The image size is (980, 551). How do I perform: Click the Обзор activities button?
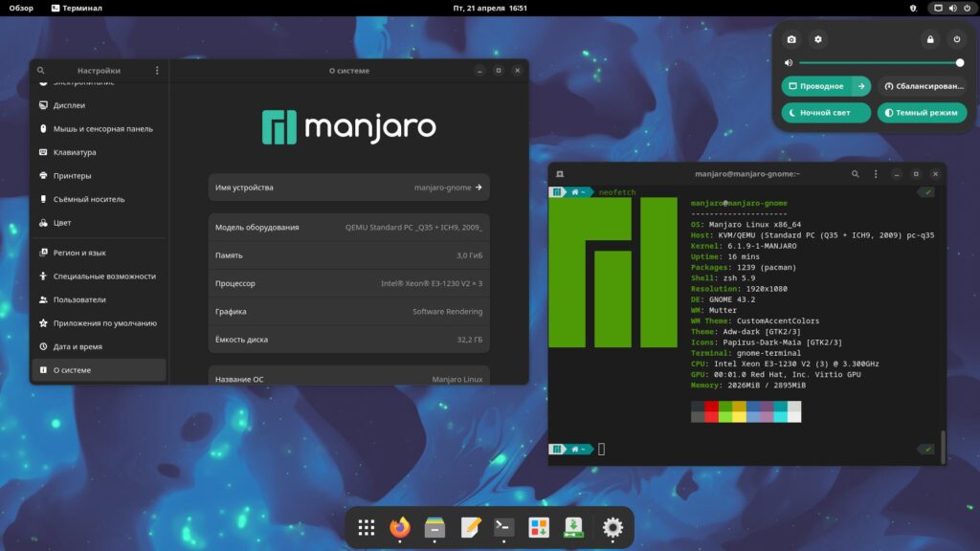point(21,8)
